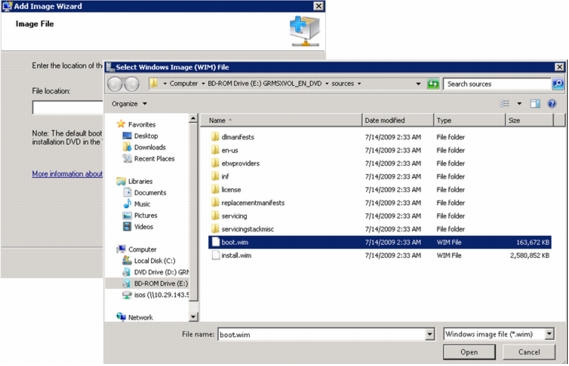Open Documents library in navigation pane
Screen dimensions: 569x366
coord(145,192)
